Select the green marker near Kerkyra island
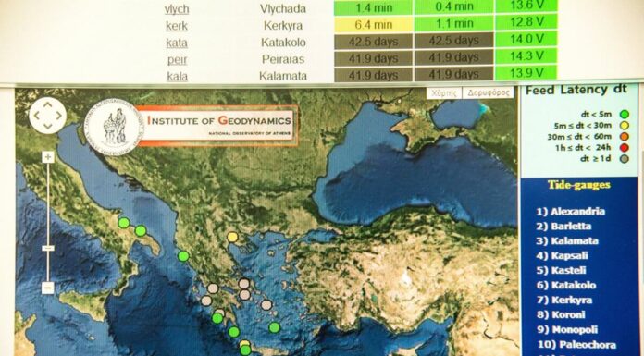 (x=183, y=256)
